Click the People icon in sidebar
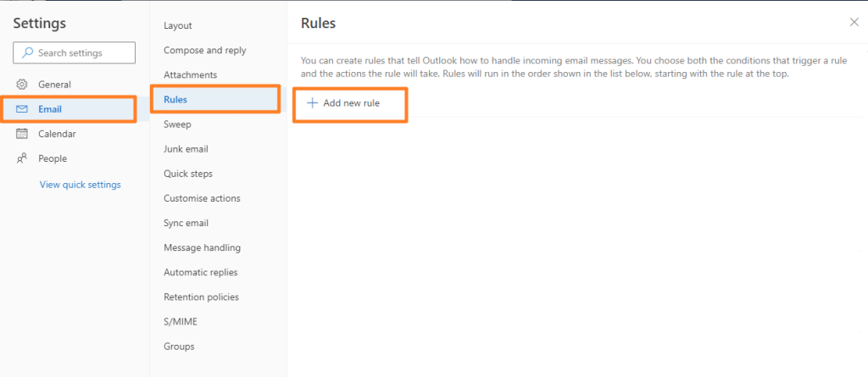This screenshot has height=377, width=868. click(x=22, y=158)
